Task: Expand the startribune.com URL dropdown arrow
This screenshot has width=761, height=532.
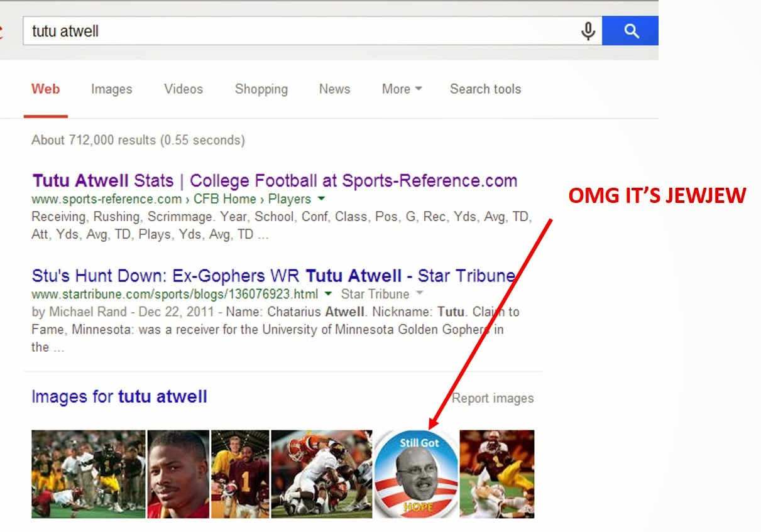Action: click(329, 294)
